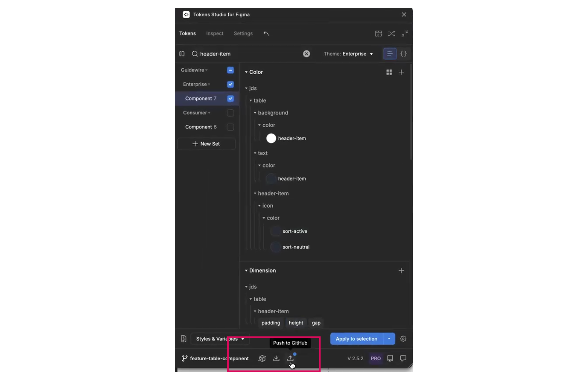Open apply settings gear icon
This screenshot has width=588, height=380.
click(403, 339)
